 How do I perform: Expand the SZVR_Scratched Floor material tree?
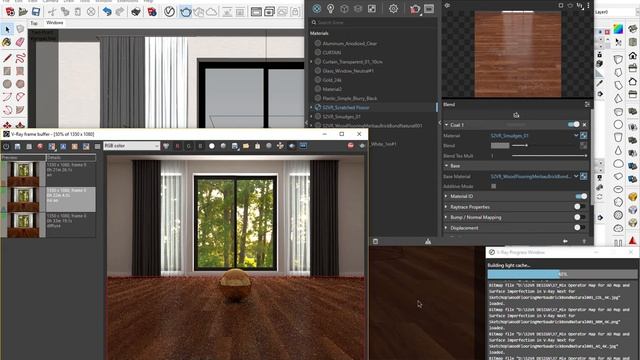pyautogui.click(x=311, y=107)
